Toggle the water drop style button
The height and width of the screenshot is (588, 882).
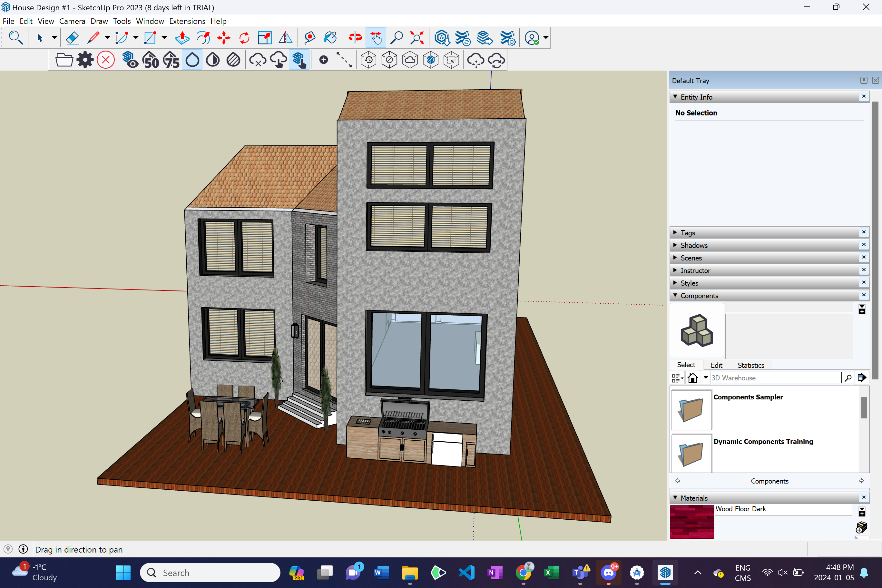point(192,60)
